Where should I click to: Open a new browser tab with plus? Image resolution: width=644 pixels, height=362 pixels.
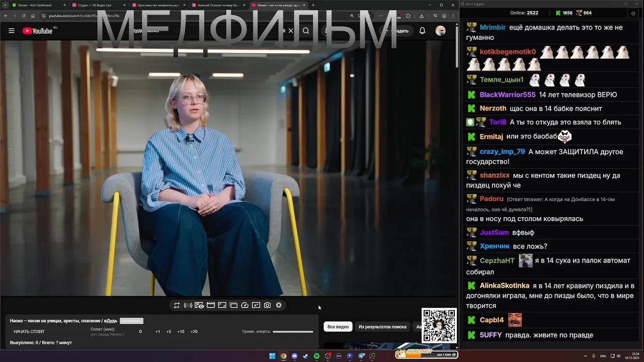[313, 5]
